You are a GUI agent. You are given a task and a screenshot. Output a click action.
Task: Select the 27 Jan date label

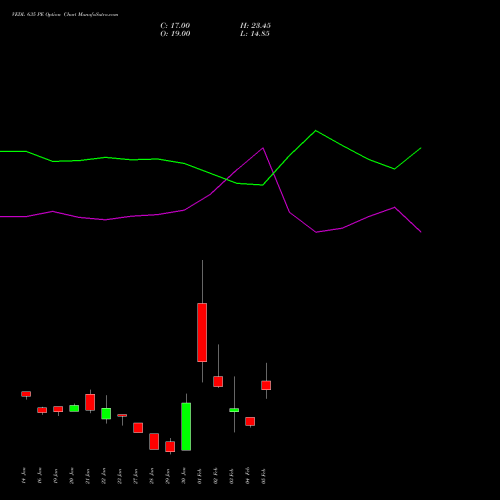click(x=135, y=476)
